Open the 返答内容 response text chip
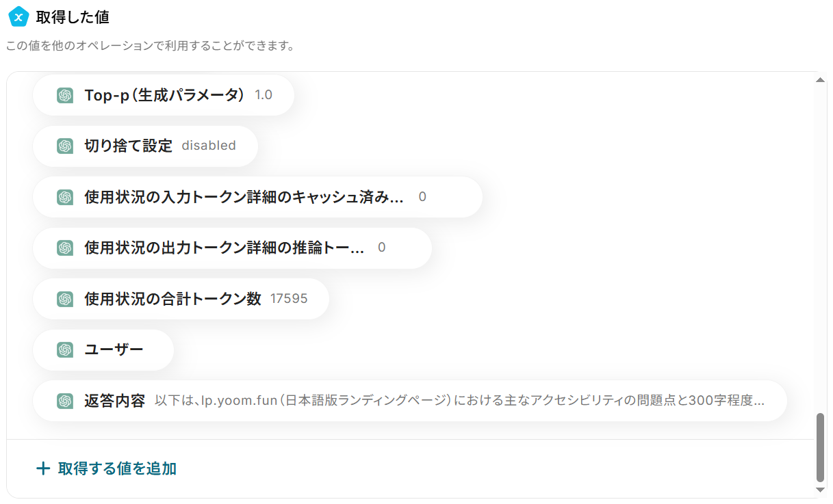The width and height of the screenshot is (833, 504). 410,401
